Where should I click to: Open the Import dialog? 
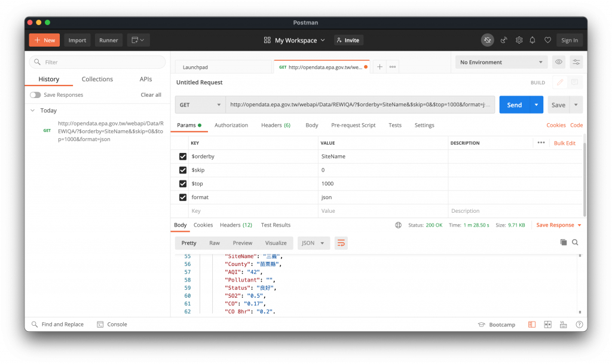[x=77, y=40]
